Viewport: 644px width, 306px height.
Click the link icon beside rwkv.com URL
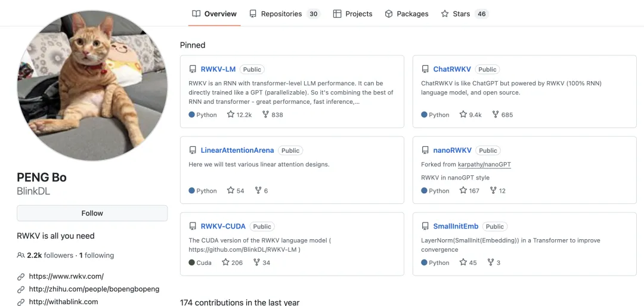(21, 277)
